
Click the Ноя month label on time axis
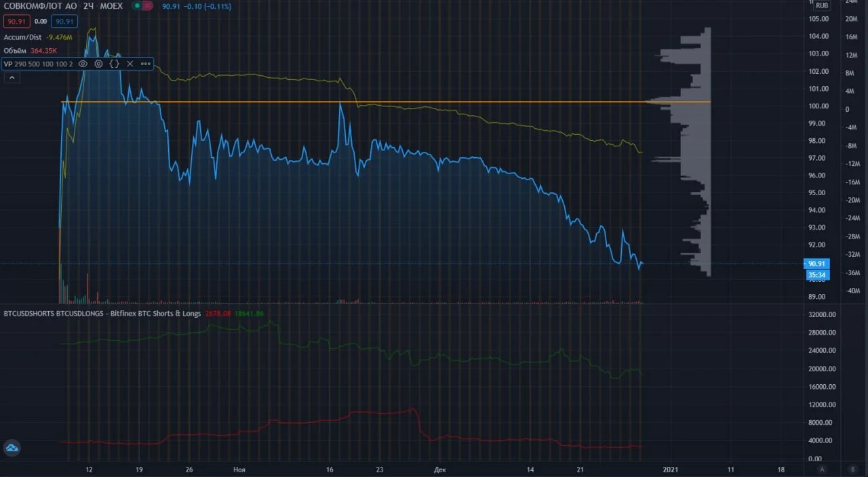[239, 469]
